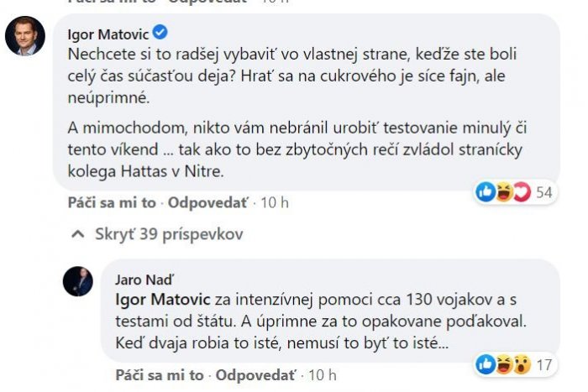The width and height of the screenshot is (588, 392).
Task: Click the '10 h' timestamp on Jaro Naď's reply
Action: coord(324,374)
